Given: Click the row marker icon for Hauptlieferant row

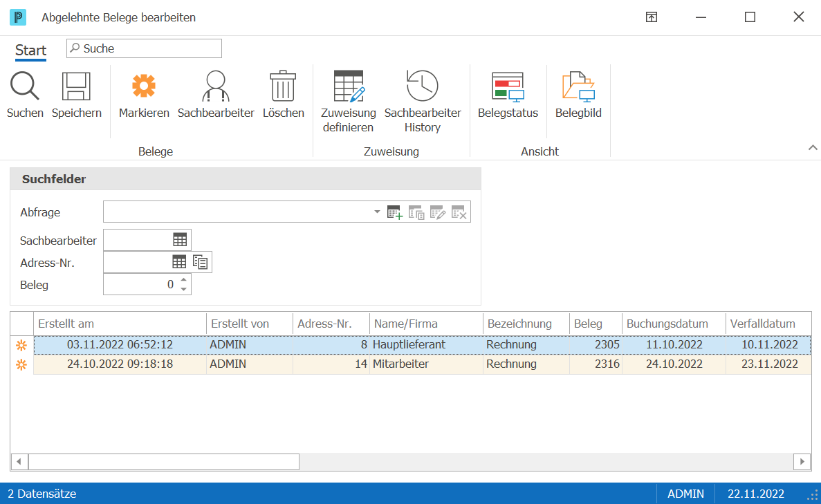Looking at the screenshot, I should click(x=21, y=345).
